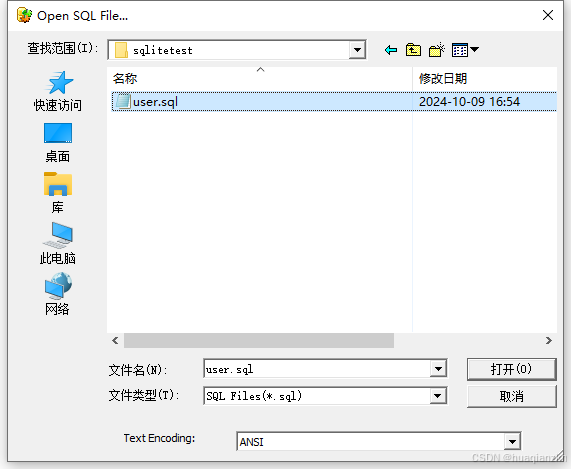Select the user.sql file icon
Screen dimensions: 571x469
point(123,102)
